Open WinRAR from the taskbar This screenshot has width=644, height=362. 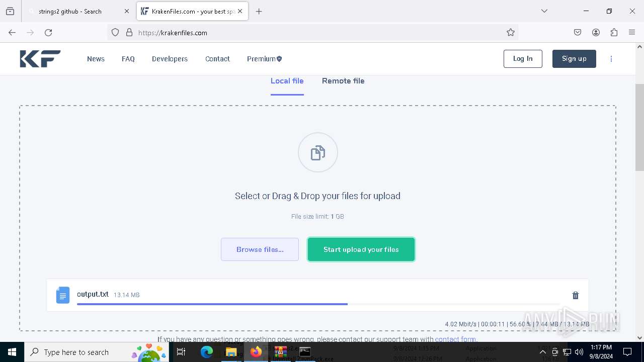pyautogui.click(x=280, y=352)
